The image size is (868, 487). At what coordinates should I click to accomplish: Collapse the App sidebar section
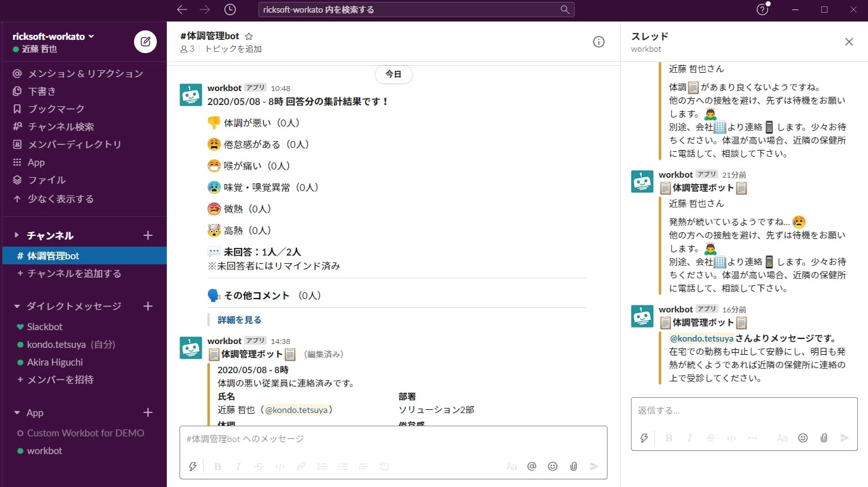(x=17, y=412)
